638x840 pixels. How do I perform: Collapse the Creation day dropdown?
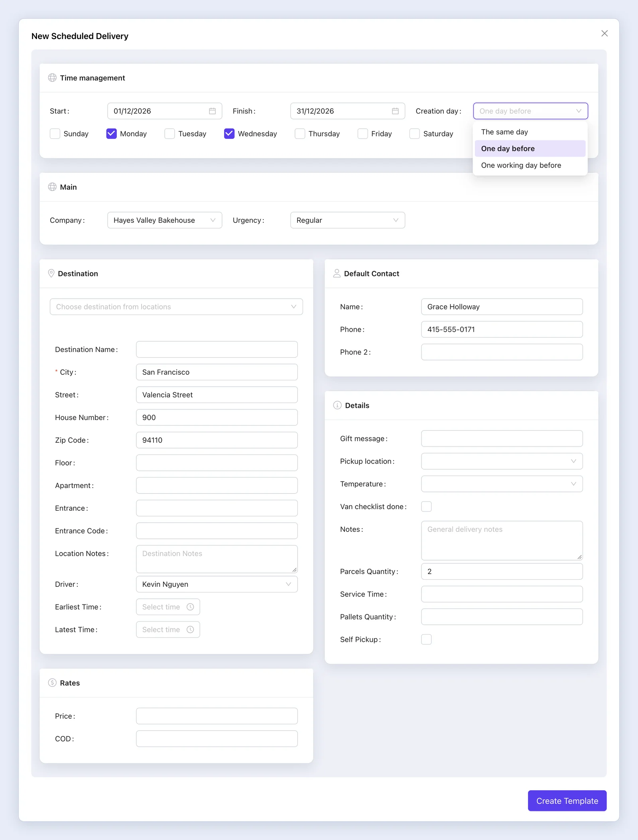click(x=530, y=111)
